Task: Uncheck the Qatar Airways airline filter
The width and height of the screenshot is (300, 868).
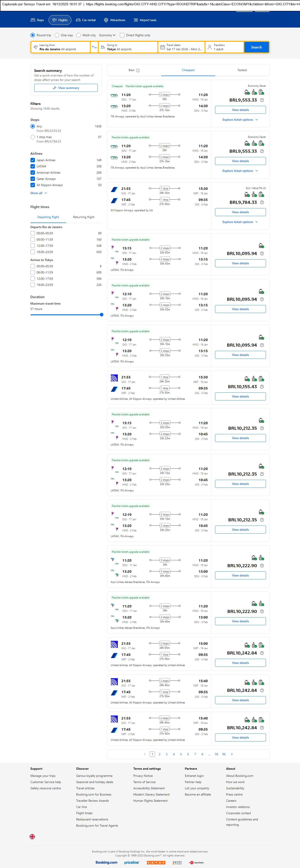Action: tap(33, 179)
